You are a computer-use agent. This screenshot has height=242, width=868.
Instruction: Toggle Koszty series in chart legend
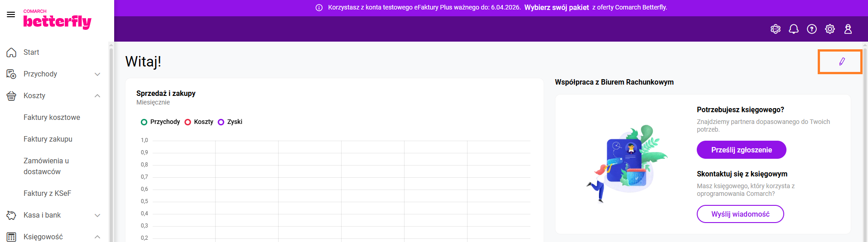(x=199, y=122)
